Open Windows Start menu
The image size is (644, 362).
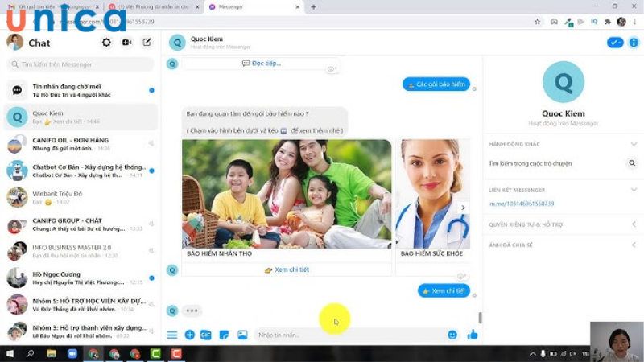10,353
